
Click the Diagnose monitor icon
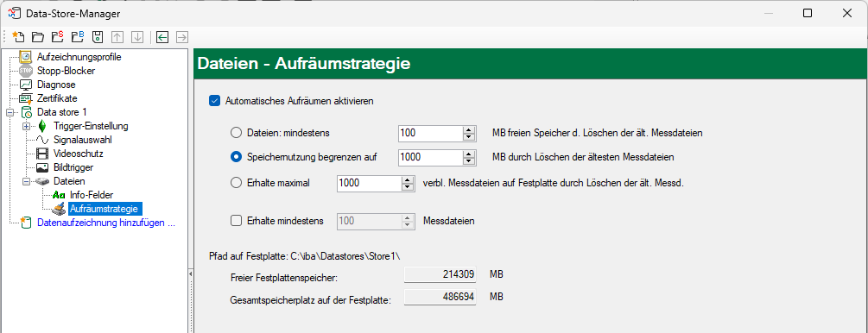26,85
